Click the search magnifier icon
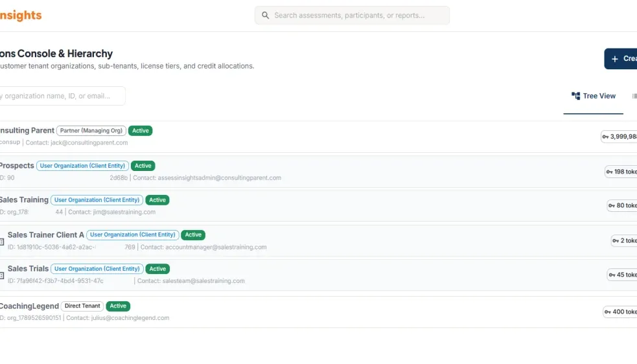 click(x=265, y=16)
